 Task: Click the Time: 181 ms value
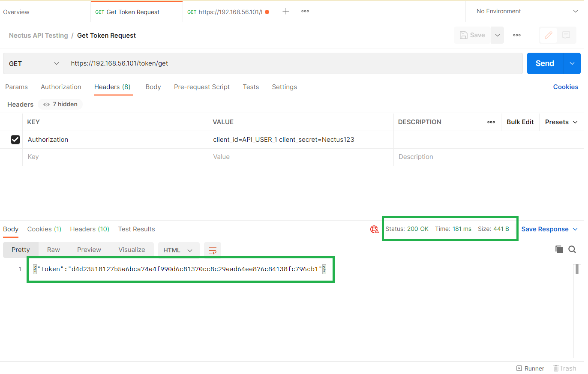[x=453, y=229]
